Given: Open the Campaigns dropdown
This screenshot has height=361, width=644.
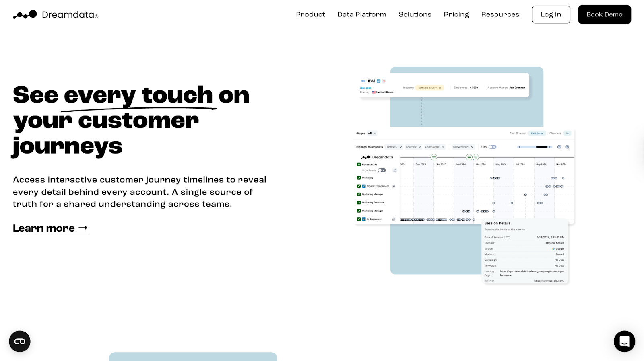Looking at the screenshot, I should (x=435, y=147).
